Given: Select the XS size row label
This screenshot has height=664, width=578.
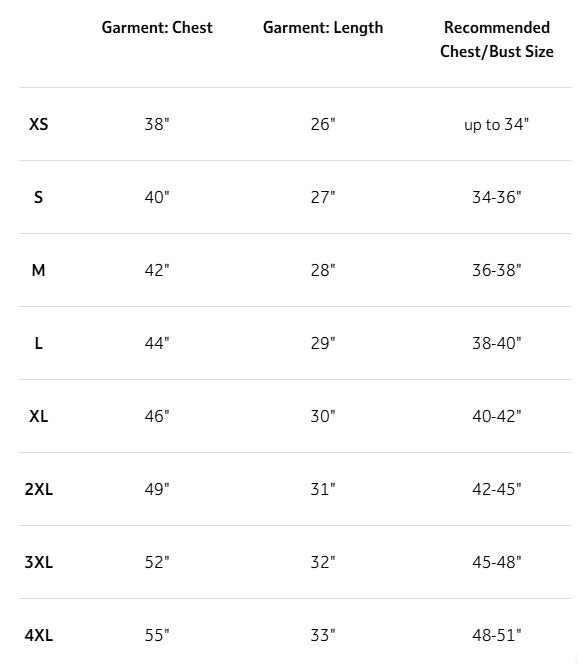Looking at the screenshot, I should pyautogui.click(x=39, y=124).
